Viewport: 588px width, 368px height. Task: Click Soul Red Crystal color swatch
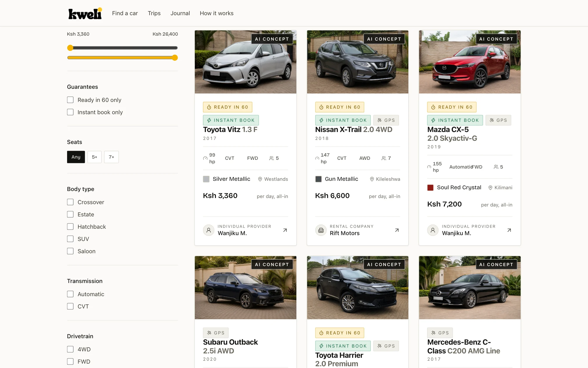[430, 188]
